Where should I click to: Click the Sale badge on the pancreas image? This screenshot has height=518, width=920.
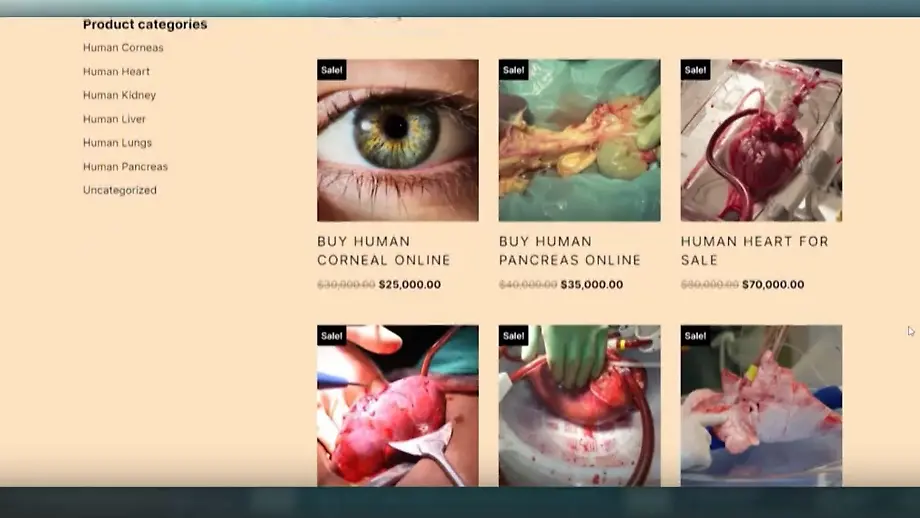(513, 70)
